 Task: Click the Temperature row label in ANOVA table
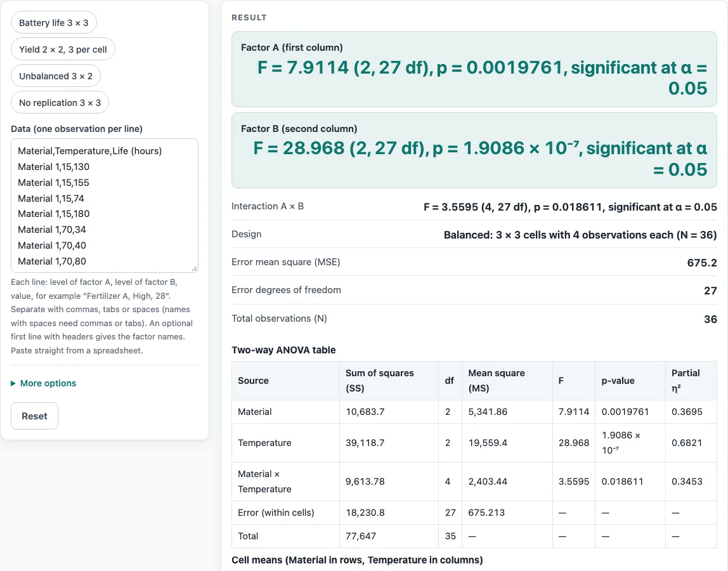264,443
